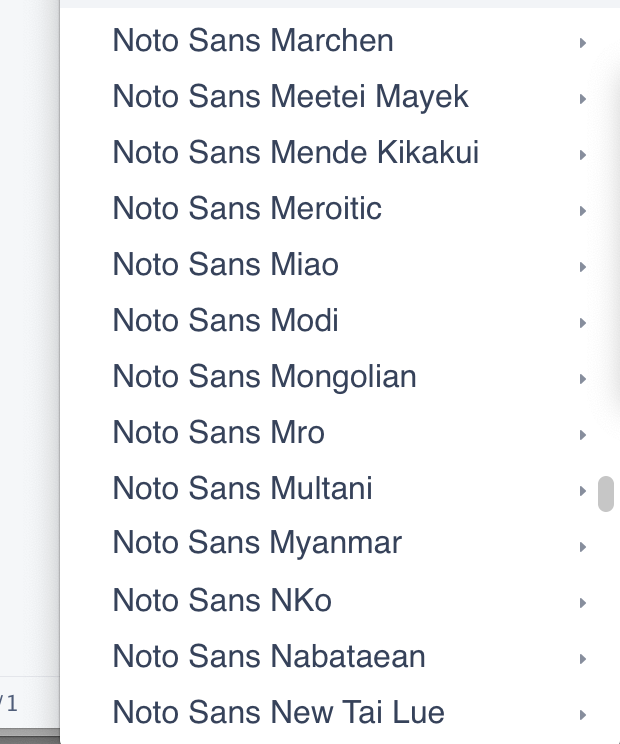
Task: Open submenu arrow beside Noto Sans Nabataean
Action: click(x=582, y=659)
